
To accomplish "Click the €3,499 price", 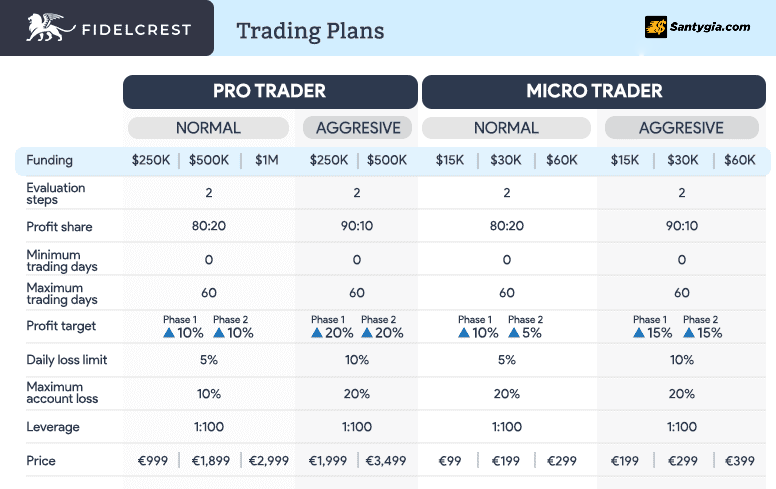I will tap(386, 461).
